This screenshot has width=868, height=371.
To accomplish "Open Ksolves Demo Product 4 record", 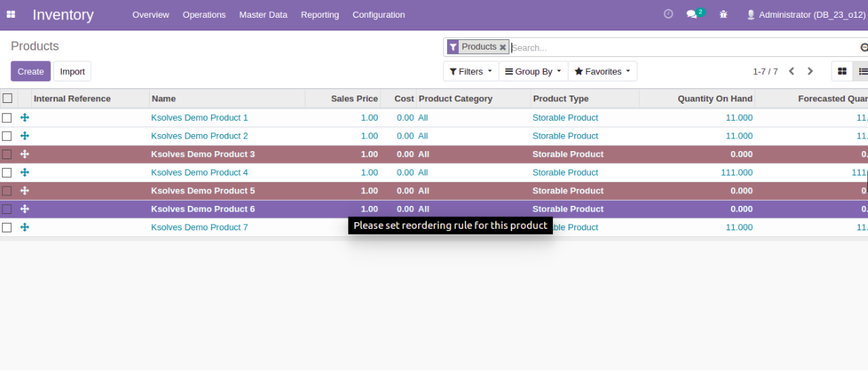I will click(199, 173).
